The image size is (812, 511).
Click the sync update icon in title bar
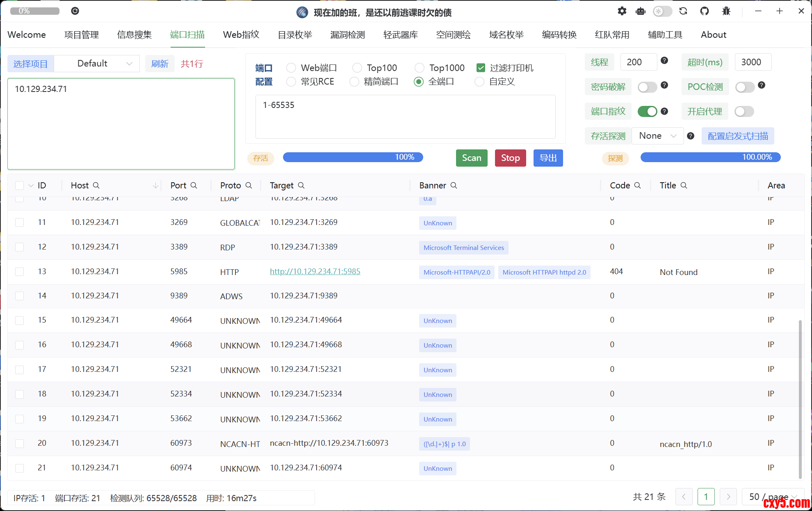coord(683,11)
